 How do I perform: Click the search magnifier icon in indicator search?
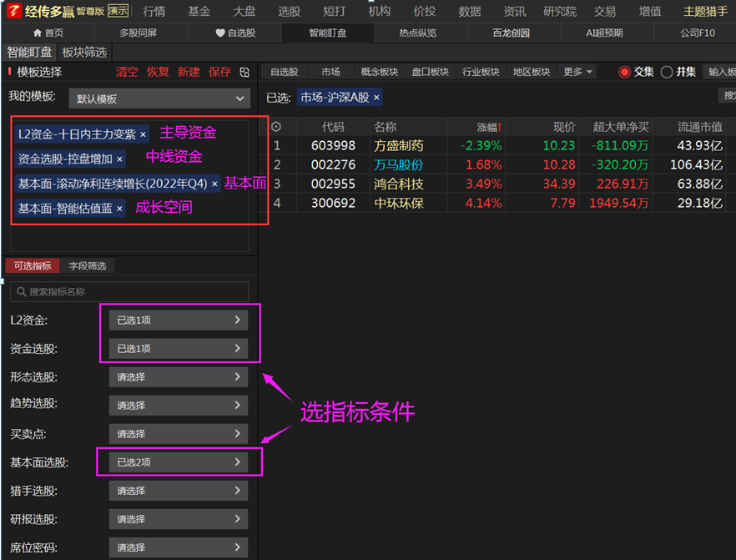click(x=21, y=292)
